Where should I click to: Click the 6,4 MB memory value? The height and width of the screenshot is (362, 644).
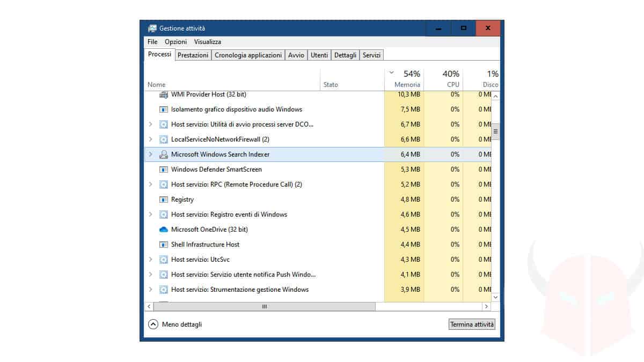pyautogui.click(x=411, y=154)
